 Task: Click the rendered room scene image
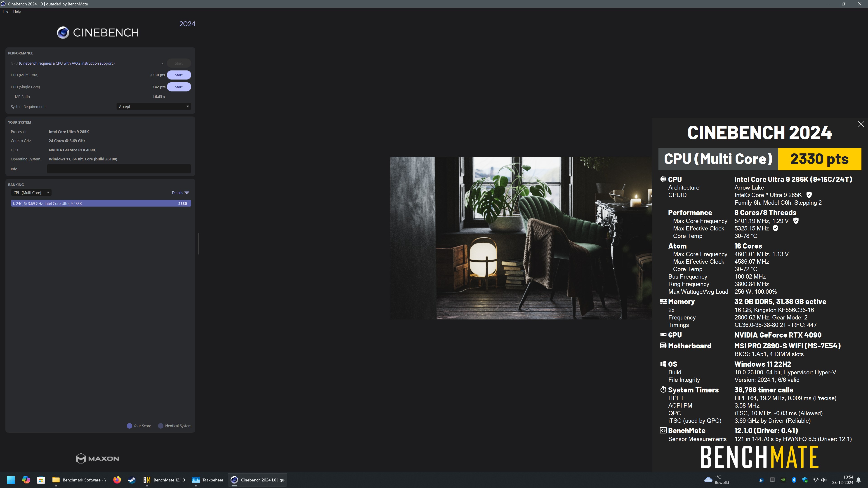click(521, 238)
